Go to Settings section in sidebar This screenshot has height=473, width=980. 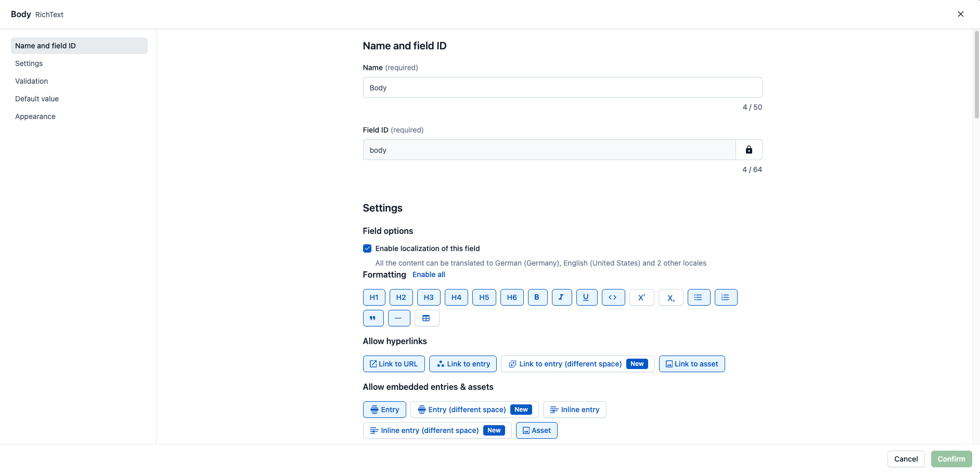(x=79, y=63)
